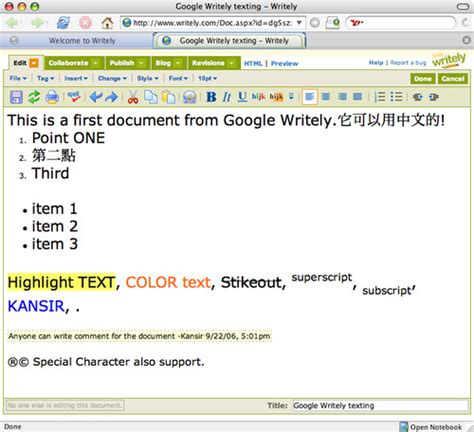Open the Preview link
474x432 pixels.
tap(284, 63)
